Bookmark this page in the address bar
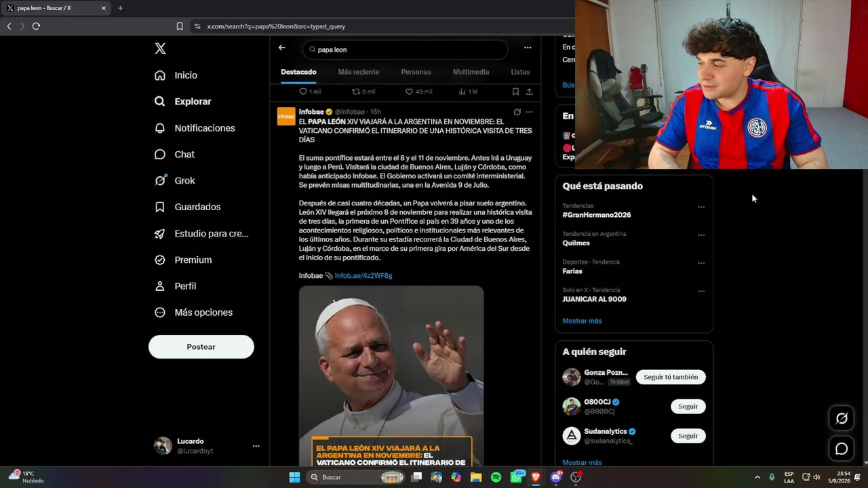Image resolution: width=868 pixels, height=488 pixels. point(180,26)
